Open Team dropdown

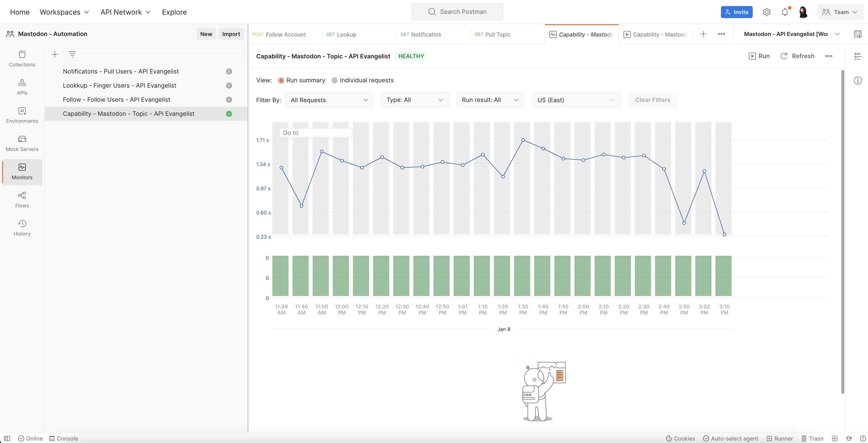(840, 12)
